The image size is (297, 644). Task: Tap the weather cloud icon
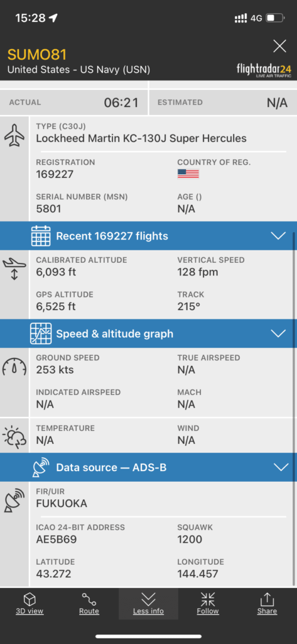click(14, 437)
